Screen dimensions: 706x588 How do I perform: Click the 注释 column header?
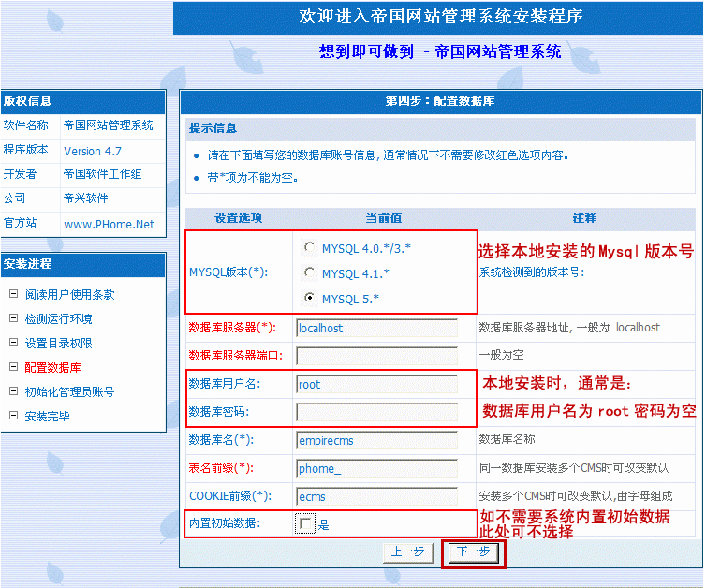tap(584, 218)
